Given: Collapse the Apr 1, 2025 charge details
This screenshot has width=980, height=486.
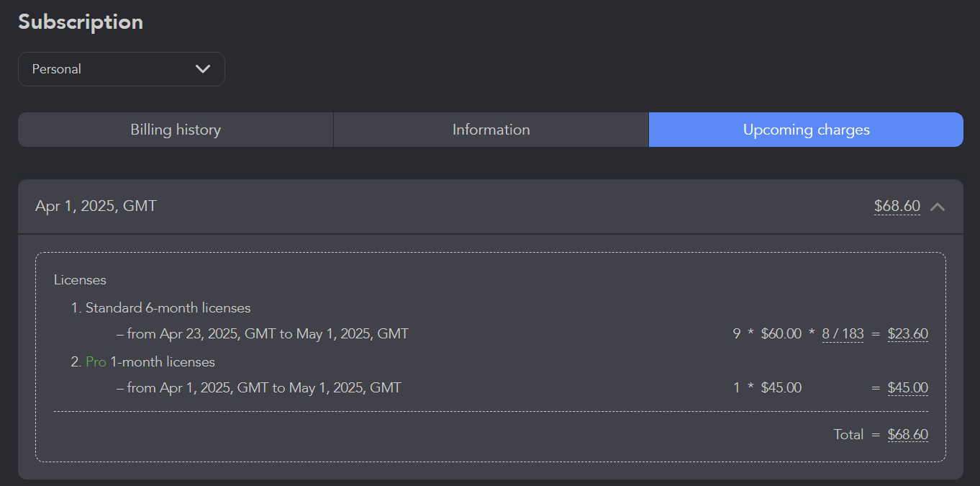Looking at the screenshot, I should (x=937, y=207).
